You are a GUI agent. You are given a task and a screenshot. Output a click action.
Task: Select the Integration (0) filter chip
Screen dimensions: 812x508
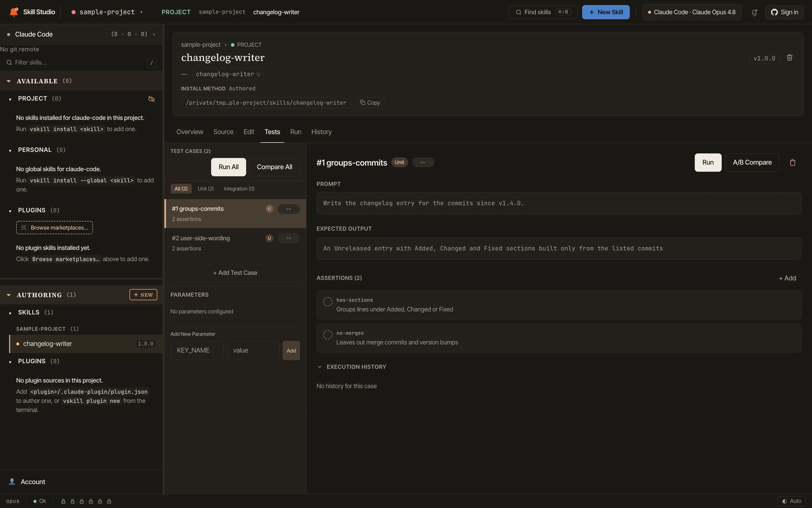point(239,189)
